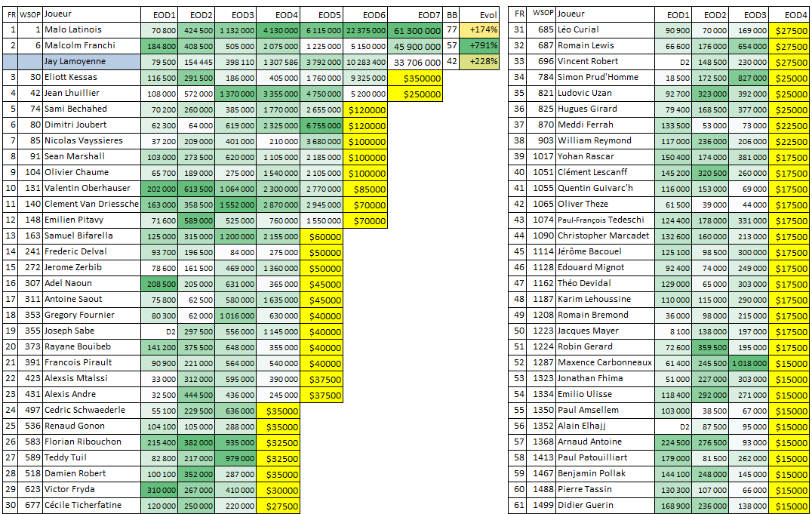
Task: Select Vincent Robert's D2 cell
Action: (672, 62)
